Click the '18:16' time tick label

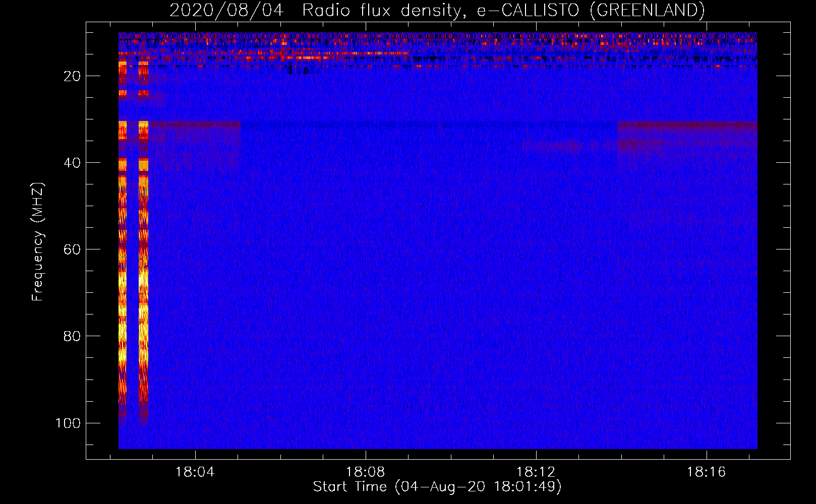[x=706, y=472]
